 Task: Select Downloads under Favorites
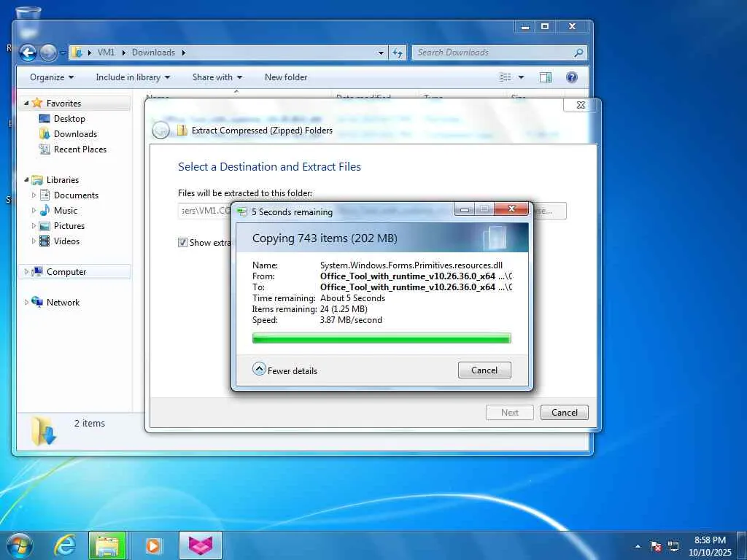[75, 134]
